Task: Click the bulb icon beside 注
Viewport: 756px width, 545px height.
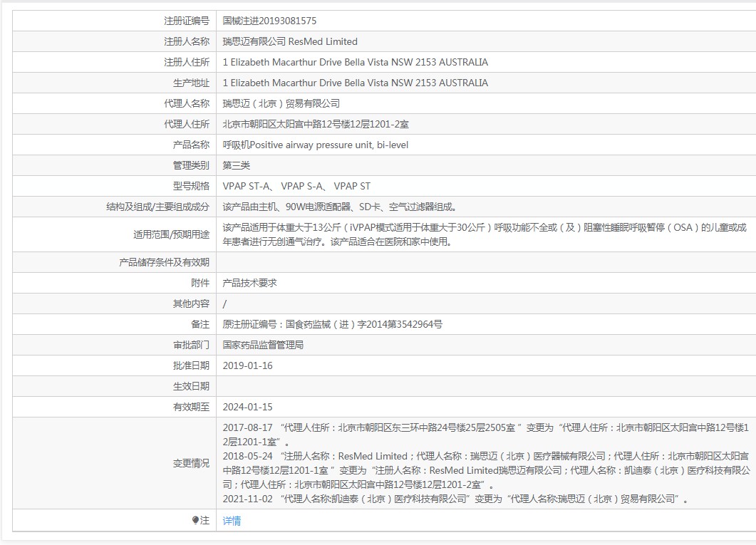Action: point(195,521)
